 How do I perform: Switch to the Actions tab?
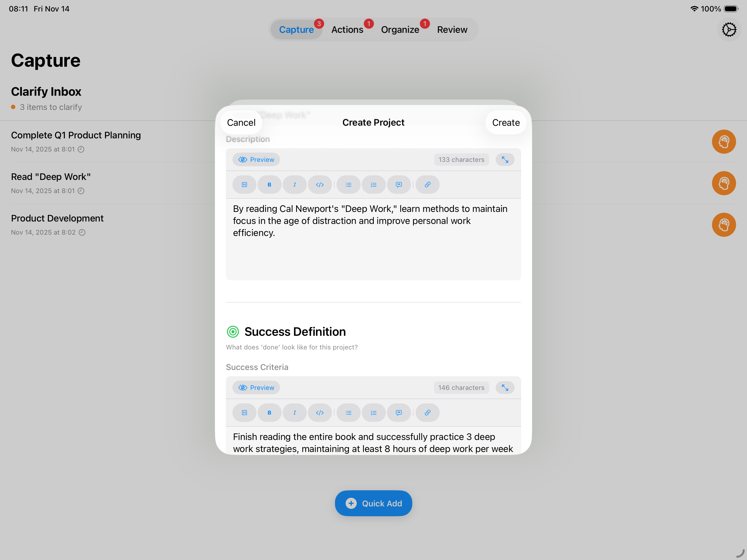[347, 30]
